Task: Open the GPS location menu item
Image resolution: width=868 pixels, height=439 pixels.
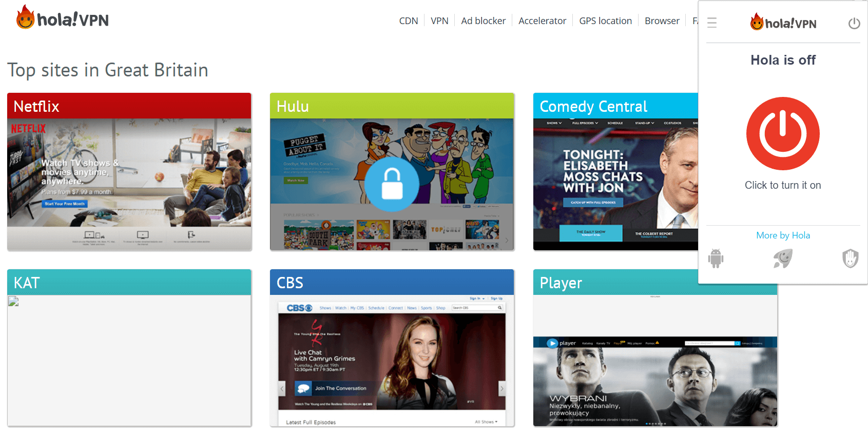Action: 605,21
